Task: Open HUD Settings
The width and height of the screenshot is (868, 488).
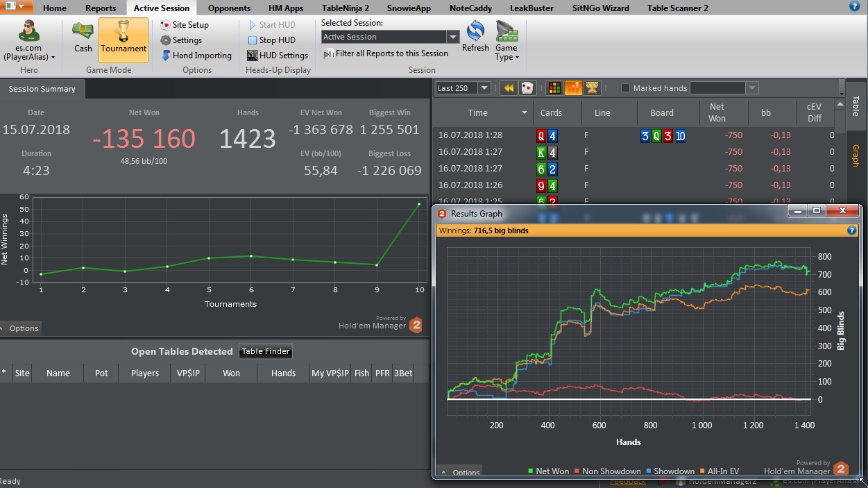Action: (278, 56)
